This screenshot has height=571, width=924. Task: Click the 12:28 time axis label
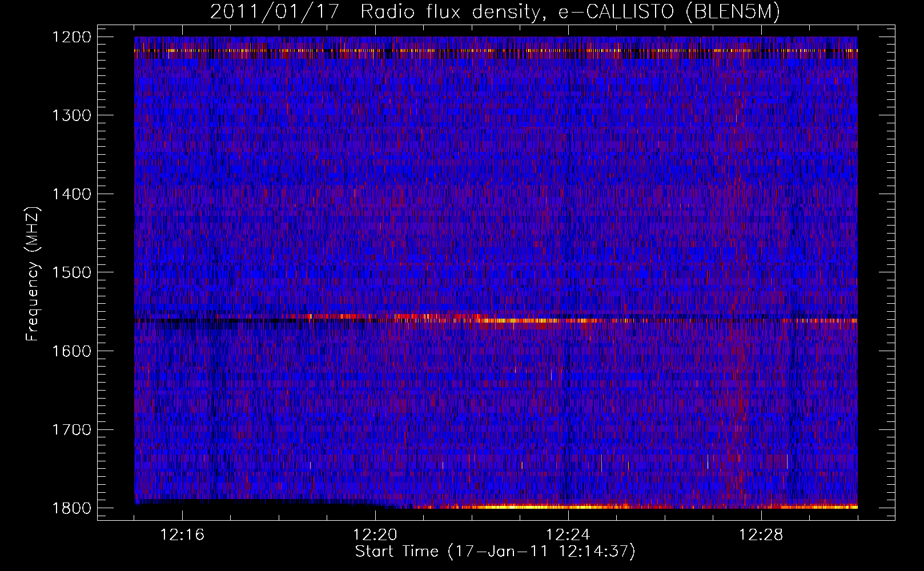coord(761,535)
